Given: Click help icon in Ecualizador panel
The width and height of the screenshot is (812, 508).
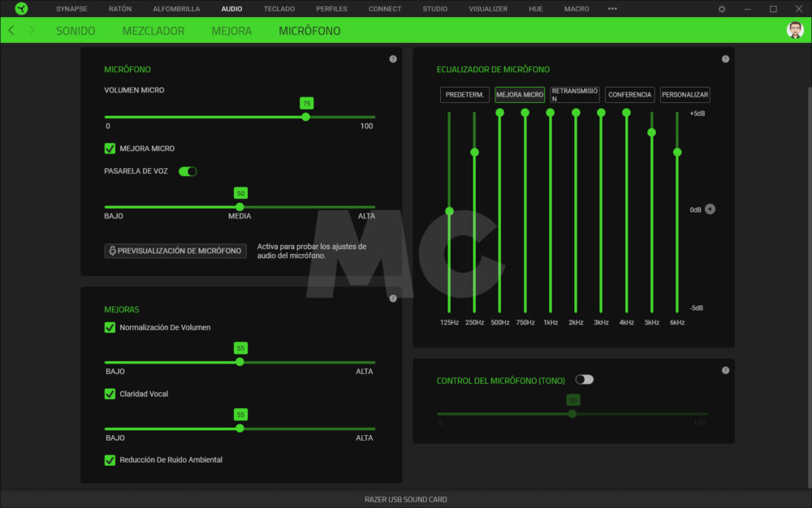Looking at the screenshot, I should pos(725,59).
